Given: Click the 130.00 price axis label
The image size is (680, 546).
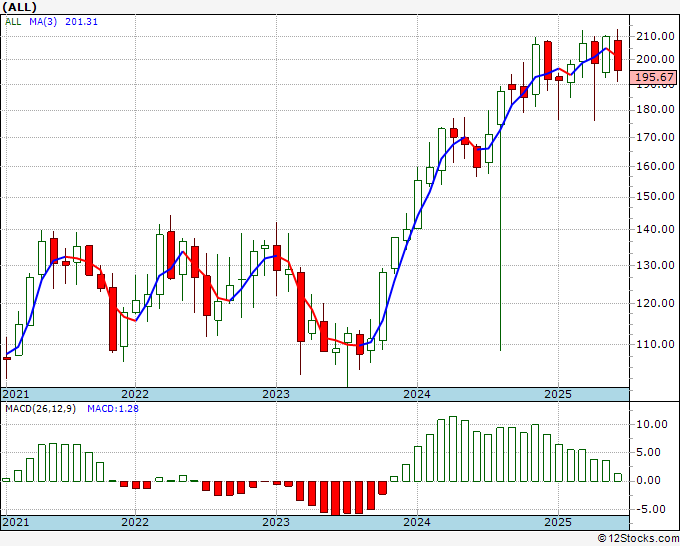Looking at the screenshot, I should point(655,265).
